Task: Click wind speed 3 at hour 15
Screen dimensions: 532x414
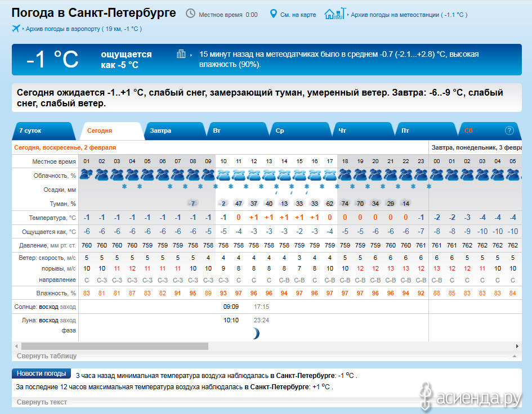Action: click(x=299, y=258)
